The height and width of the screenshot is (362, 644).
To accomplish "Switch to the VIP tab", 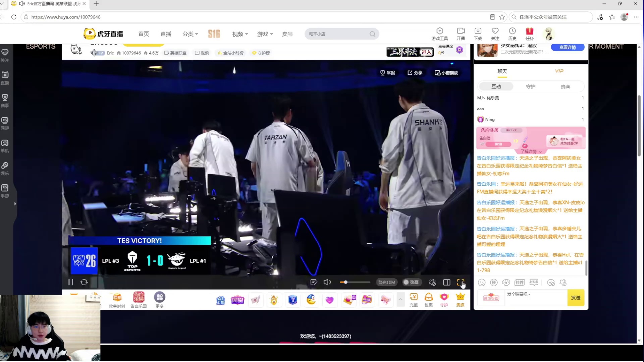I will click(559, 71).
